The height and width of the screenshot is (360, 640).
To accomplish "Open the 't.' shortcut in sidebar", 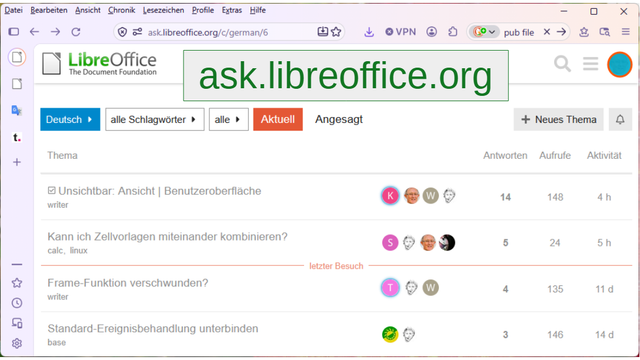I will coord(17,137).
